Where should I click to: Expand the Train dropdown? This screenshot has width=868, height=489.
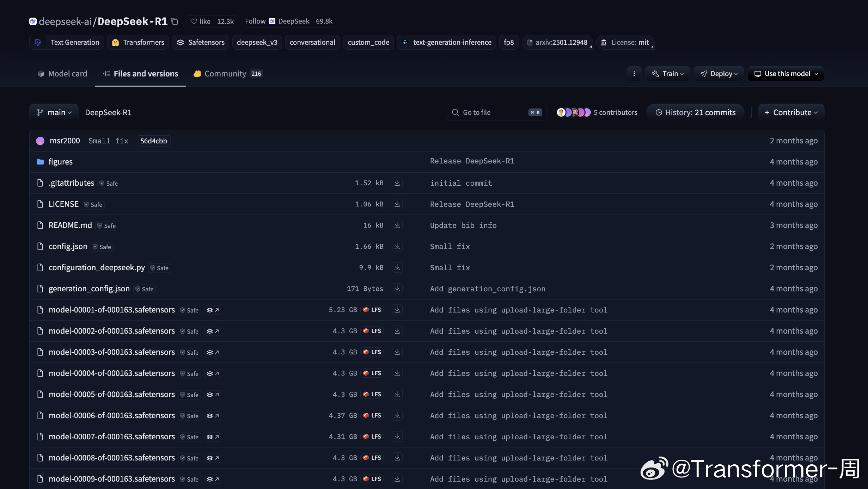pos(667,74)
